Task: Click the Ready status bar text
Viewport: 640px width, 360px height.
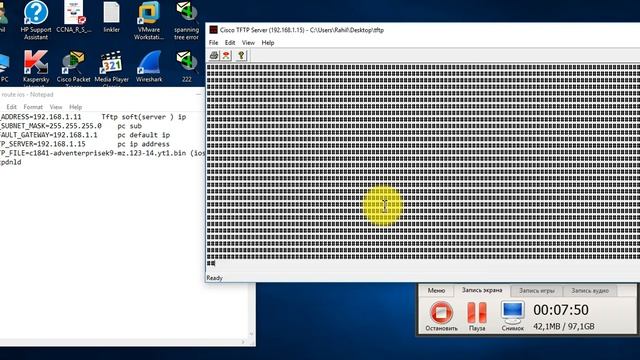Action: pyautogui.click(x=214, y=278)
